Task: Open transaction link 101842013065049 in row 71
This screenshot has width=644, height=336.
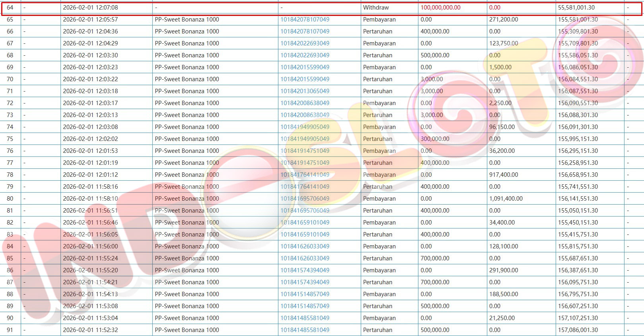Action: tap(305, 91)
